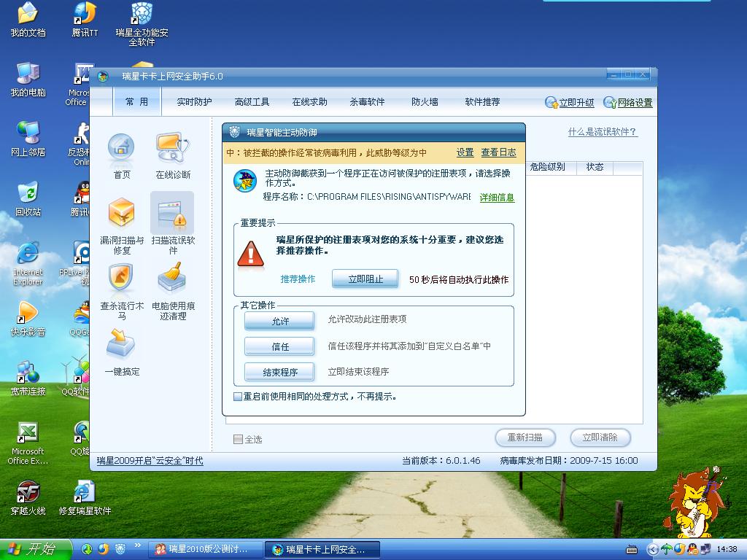Click the Rising lion mascot on desktop
The image size is (747, 560).
pyautogui.click(x=695, y=502)
